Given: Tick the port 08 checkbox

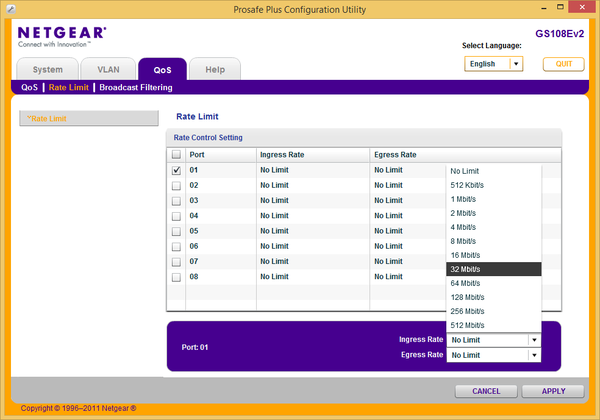Looking at the screenshot, I should tap(177, 277).
